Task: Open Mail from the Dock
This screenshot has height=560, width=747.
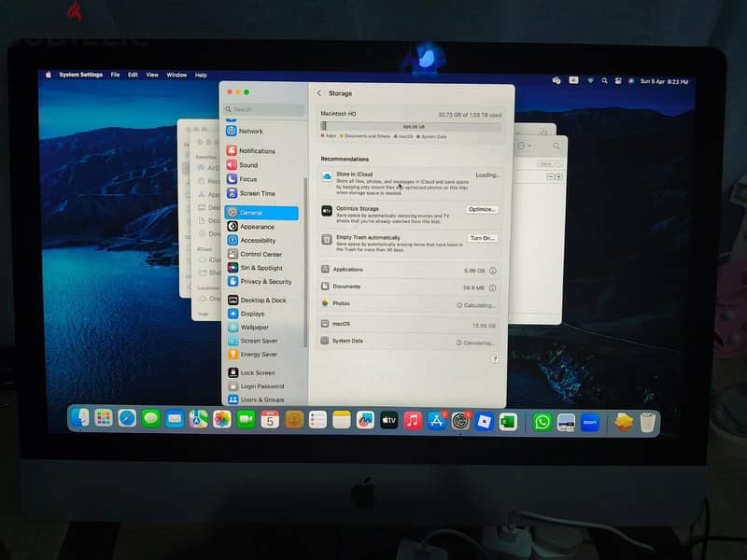Action: coord(175,419)
